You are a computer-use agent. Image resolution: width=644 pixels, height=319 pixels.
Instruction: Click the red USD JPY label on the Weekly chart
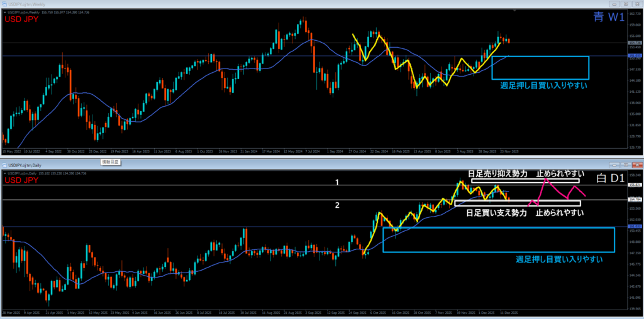click(x=21, y=19)
